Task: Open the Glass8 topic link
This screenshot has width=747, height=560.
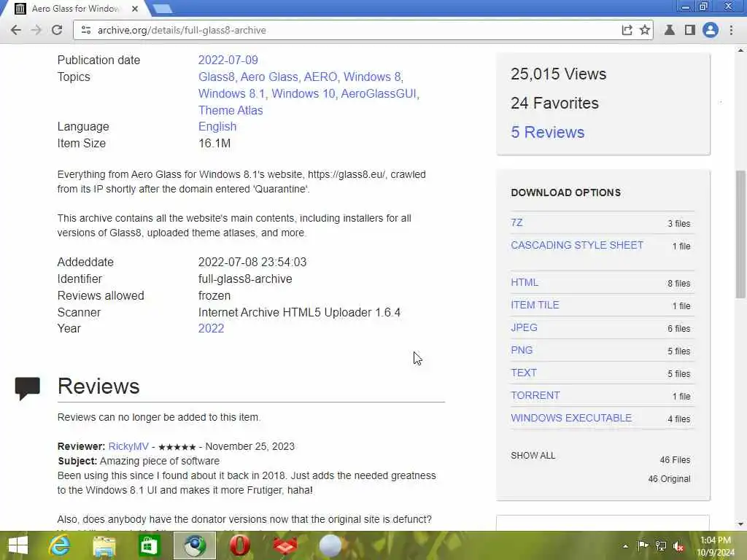Action: (216, 77)
